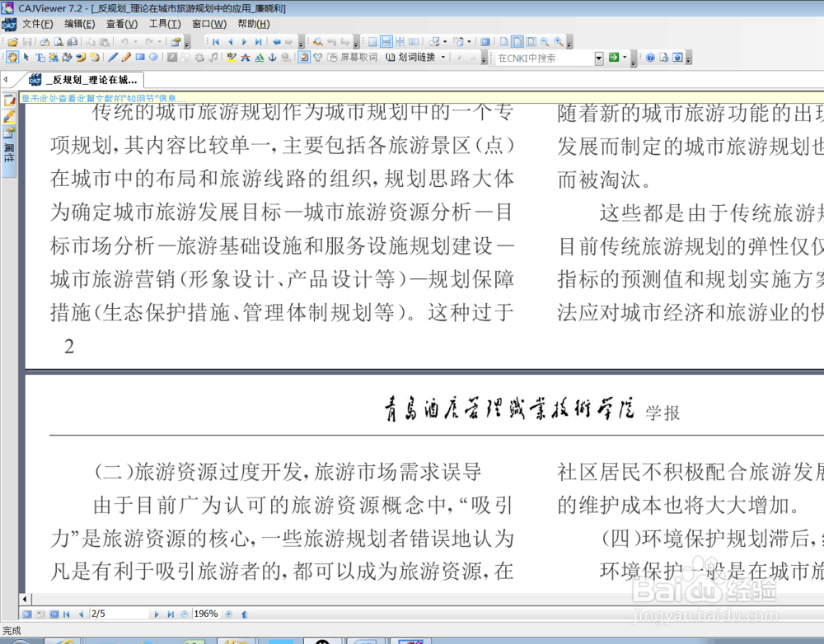
Task: Open the rotate page dropdown arrow
Action: (x=445, y=41)
